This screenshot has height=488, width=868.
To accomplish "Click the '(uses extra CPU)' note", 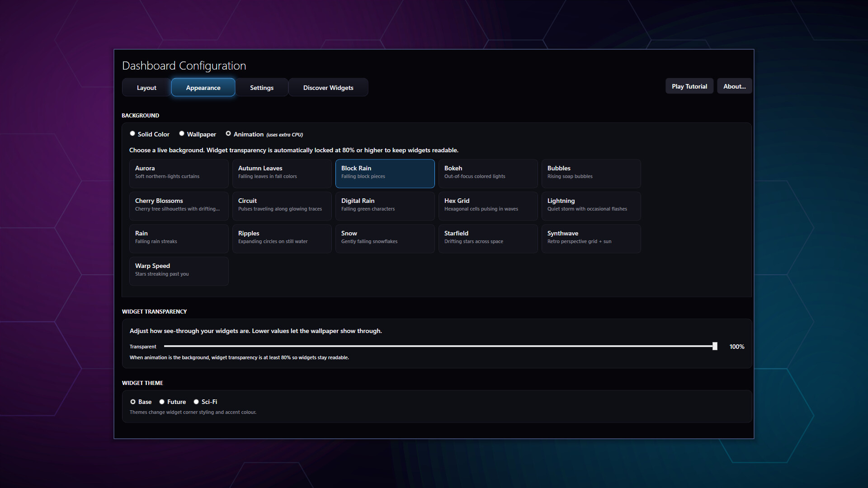I will pyautogui.click(x=285, y=135).
